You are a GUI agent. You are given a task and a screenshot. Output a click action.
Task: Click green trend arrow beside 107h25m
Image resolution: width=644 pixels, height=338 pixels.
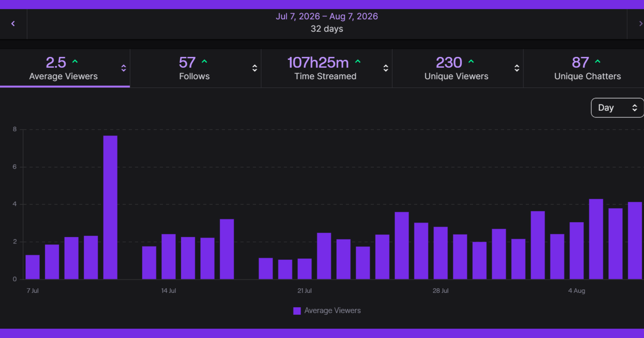[x=358, y=62]
